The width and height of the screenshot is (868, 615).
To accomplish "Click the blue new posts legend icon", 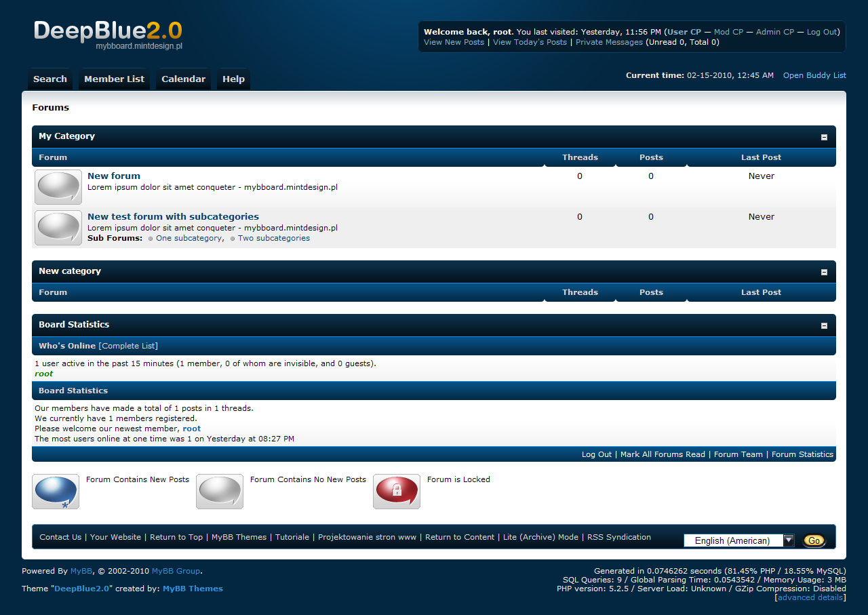I will pyautogui.click(x=56, y=492).
